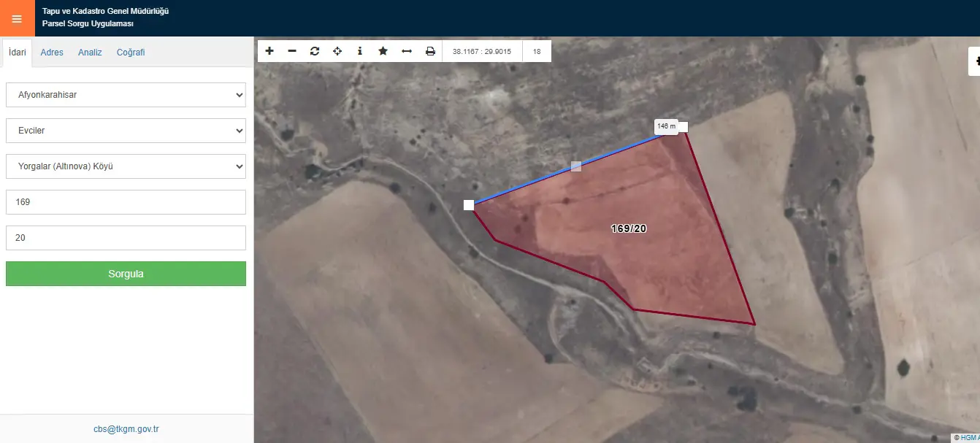Open the Coğrafi tab
This screenshot has width=980, height=443.
[x=131, y=53]
